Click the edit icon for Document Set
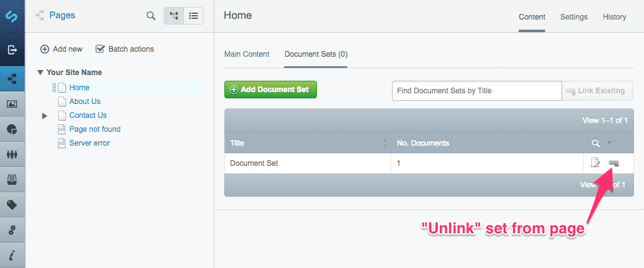644x268 pixels. point(595,163)
